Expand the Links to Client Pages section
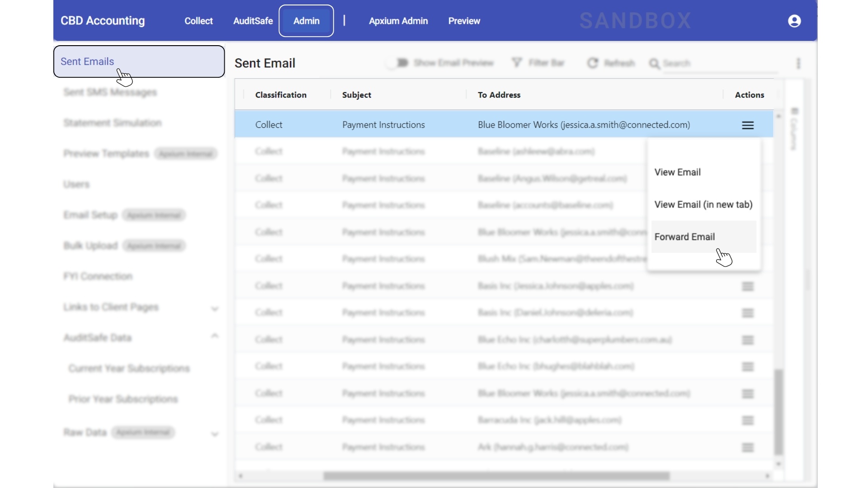 pos(215,309)
